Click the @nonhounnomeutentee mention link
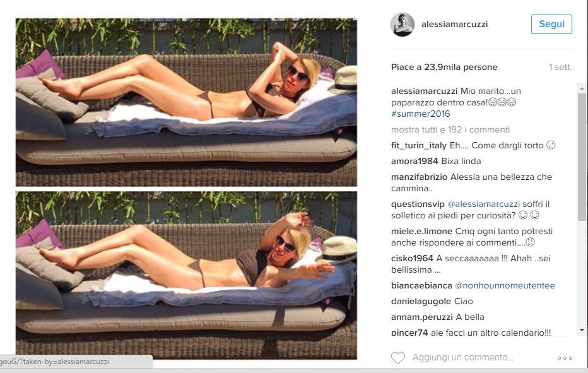 (x=505, y=285)
